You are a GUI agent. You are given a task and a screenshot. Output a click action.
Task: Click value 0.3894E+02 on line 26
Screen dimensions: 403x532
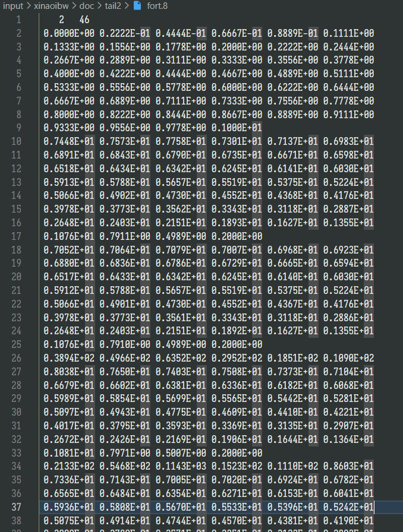point(69,358)
